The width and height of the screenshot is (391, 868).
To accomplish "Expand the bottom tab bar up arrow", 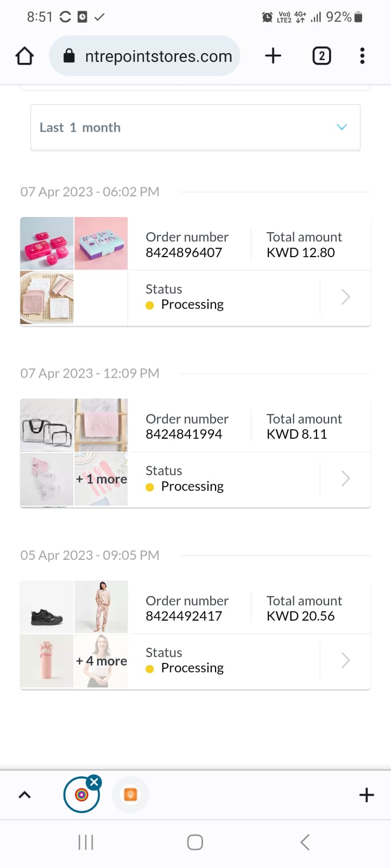I will (24, 795).
